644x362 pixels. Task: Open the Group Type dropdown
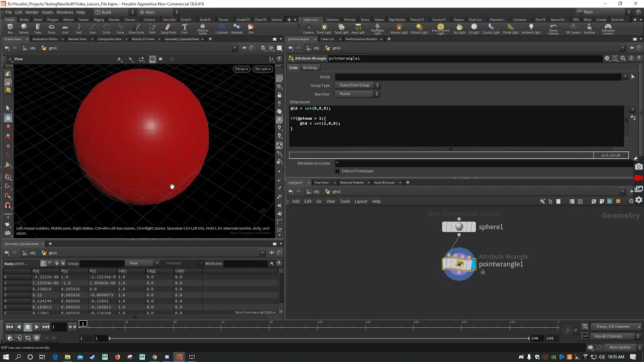[357, 85]
